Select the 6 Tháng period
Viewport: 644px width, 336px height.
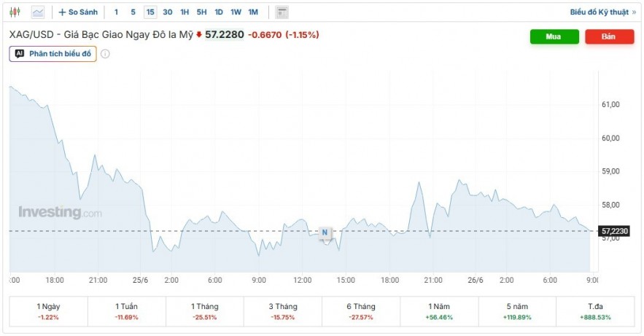(x=361, y=311)
